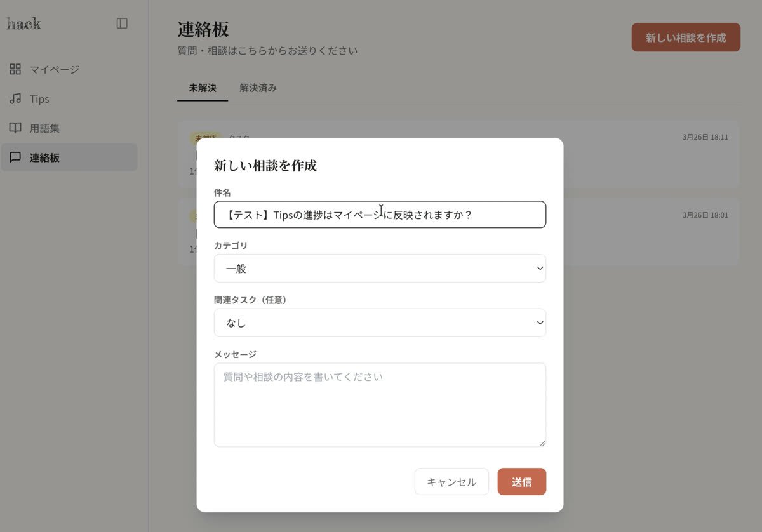Open Tips in the sidebar

pyautogui.click(x=69, y=99)
